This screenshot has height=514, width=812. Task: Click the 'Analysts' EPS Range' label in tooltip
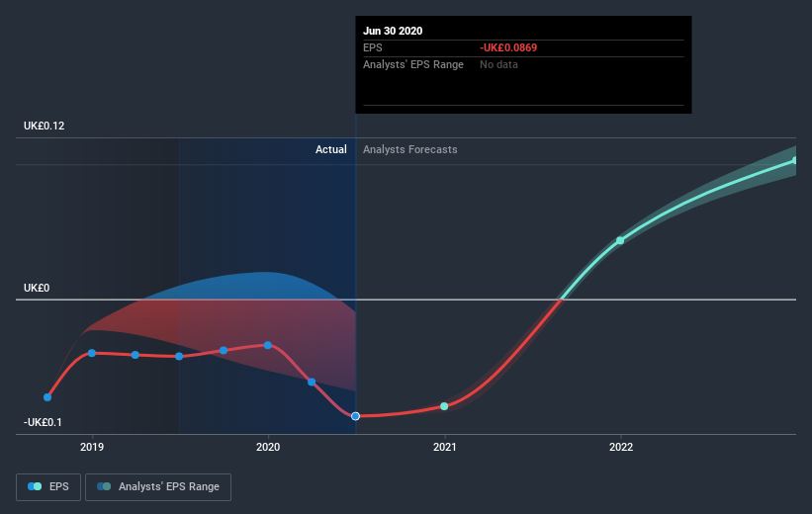[413, 64]
